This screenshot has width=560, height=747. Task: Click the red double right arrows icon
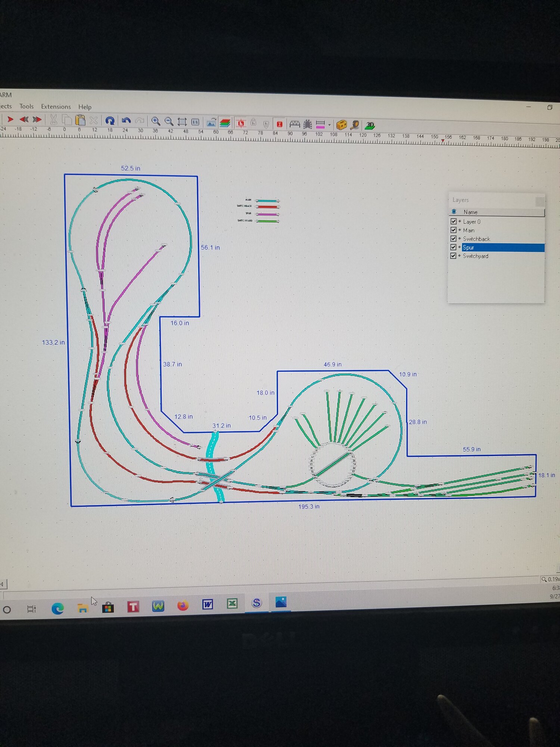click(x=37, y=119)
